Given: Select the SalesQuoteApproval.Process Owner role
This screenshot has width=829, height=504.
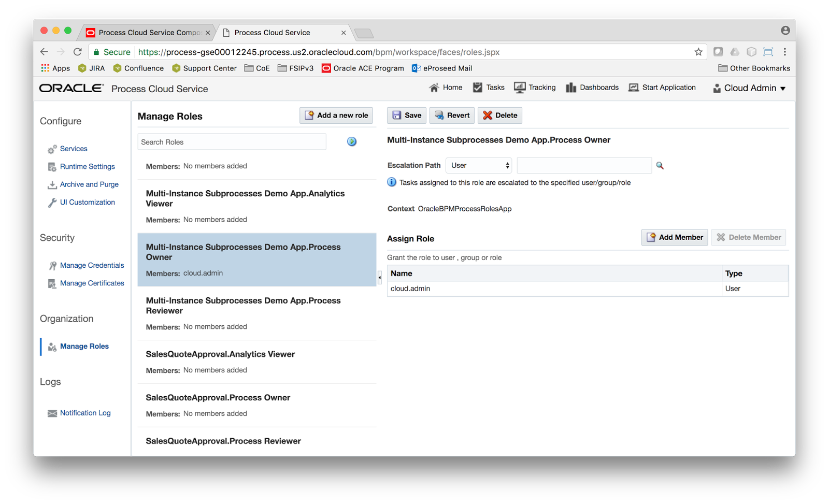Looking at the screenshot, I should [x=257, y=405].
